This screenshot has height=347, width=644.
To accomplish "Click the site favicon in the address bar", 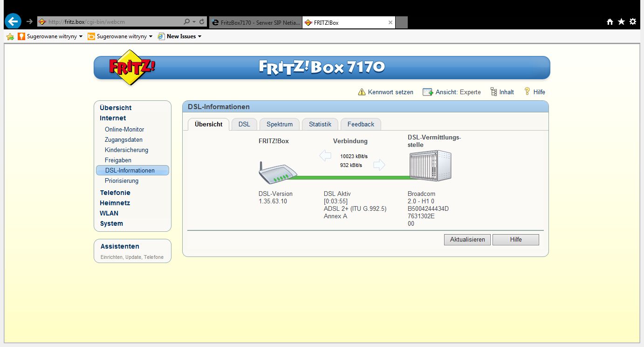I will [x=42, y=21].
